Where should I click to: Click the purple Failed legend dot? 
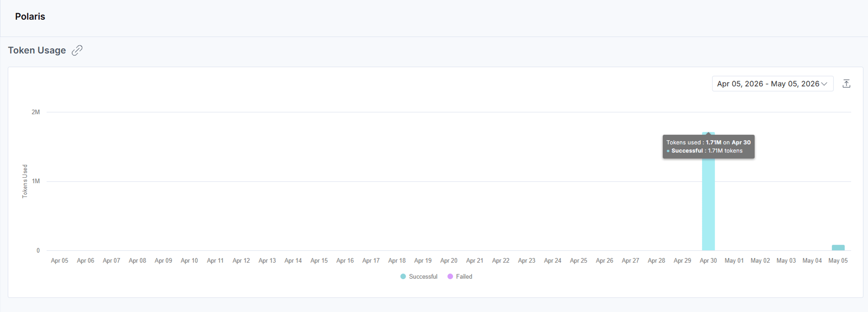pos(450,276)
